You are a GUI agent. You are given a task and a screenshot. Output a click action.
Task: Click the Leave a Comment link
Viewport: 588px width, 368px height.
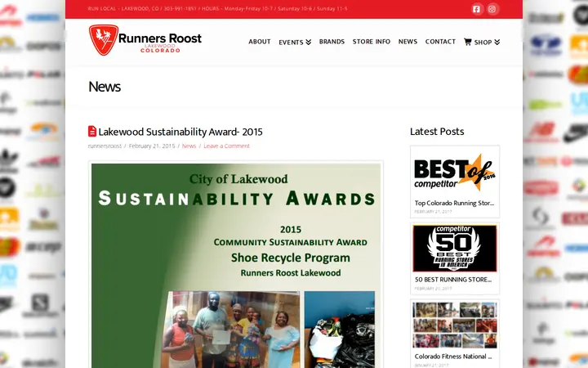click(226, 146)
